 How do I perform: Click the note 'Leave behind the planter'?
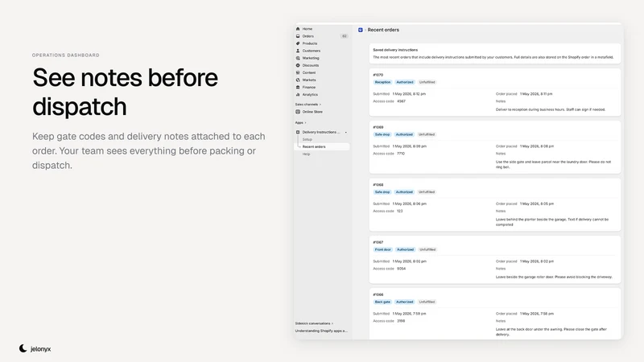coord(552,222)
